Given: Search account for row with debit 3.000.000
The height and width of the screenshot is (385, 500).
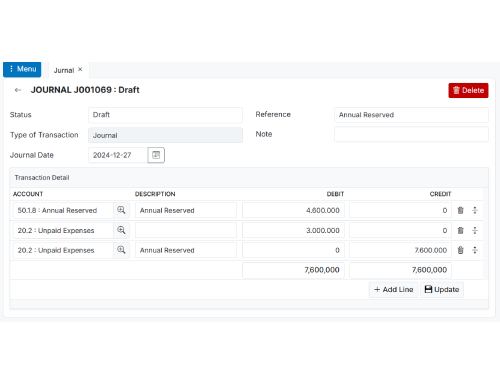Looking at the screenshot, I should pos(121,230).
